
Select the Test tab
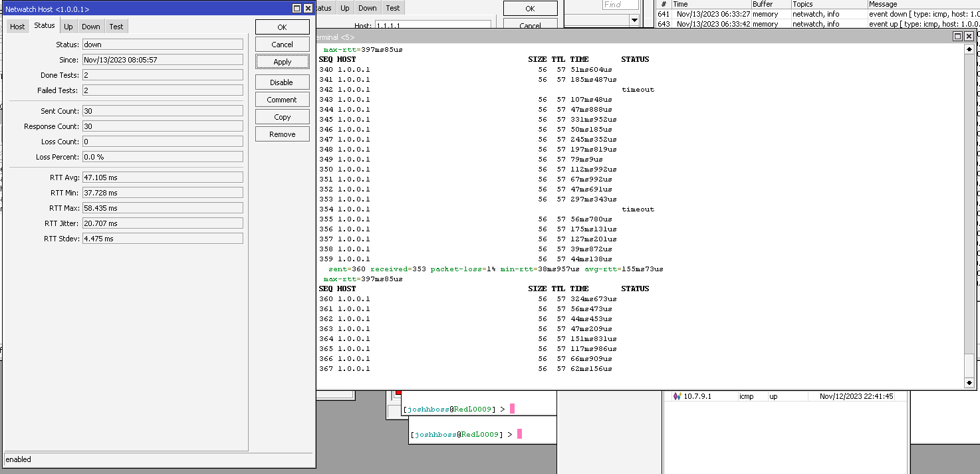coord(116,26)
